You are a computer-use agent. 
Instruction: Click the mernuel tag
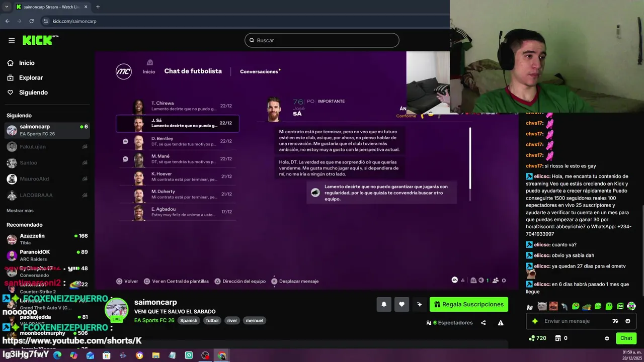click(x=255, y=320)
